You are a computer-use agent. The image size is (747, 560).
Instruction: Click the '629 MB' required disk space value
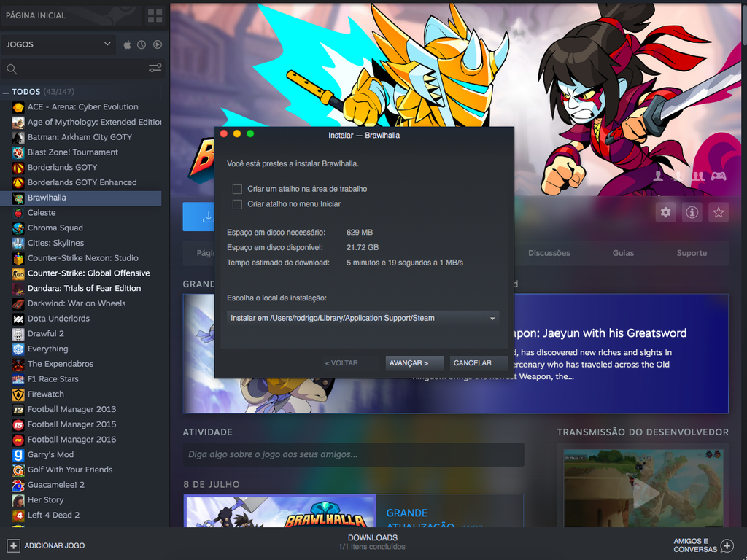[360, 233]
